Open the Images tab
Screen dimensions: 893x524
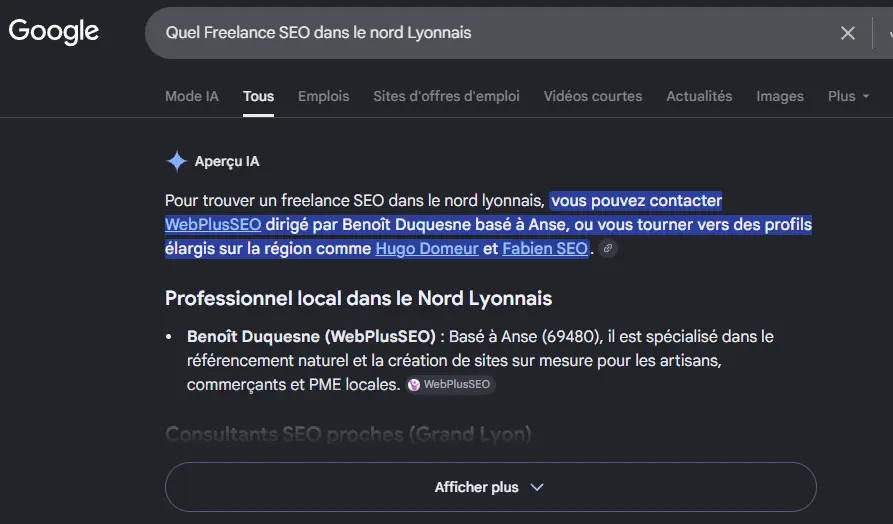(780, 96)
